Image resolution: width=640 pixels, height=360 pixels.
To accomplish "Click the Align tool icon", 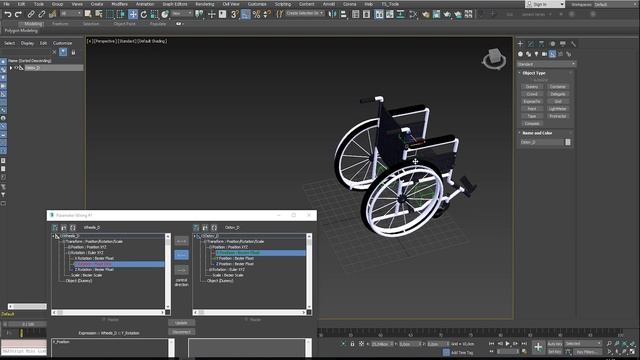I will click(344, 14).
